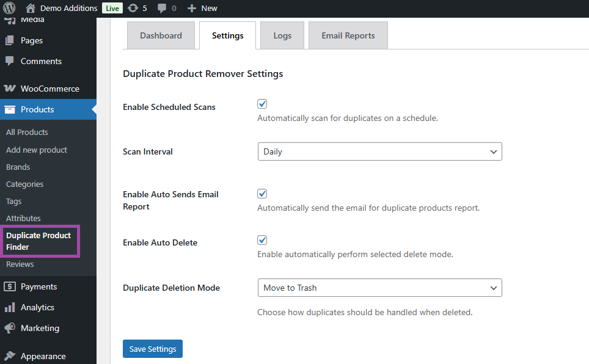Click the Payments sidebar icon
The width and height of the screenshot is (589, 364).
[x=10, y=286]
